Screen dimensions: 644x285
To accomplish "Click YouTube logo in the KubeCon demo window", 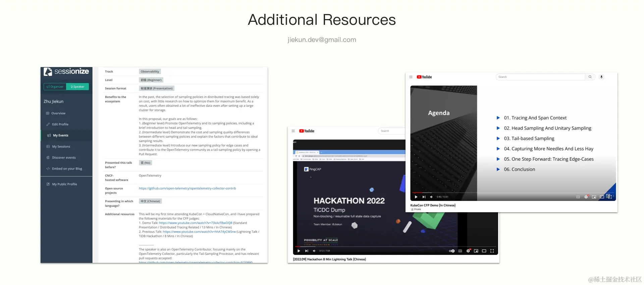I will click(x=424, y=77).
